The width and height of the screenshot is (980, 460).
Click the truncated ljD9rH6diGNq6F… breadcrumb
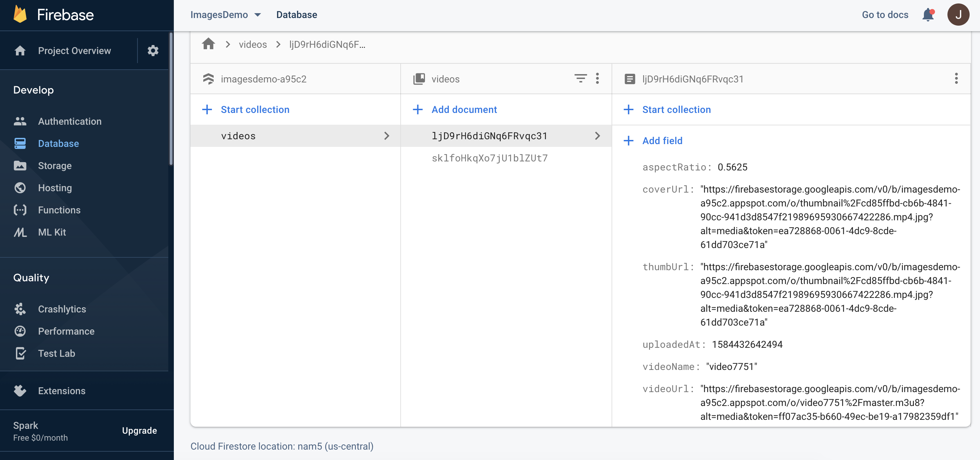(x=327, y=45)
